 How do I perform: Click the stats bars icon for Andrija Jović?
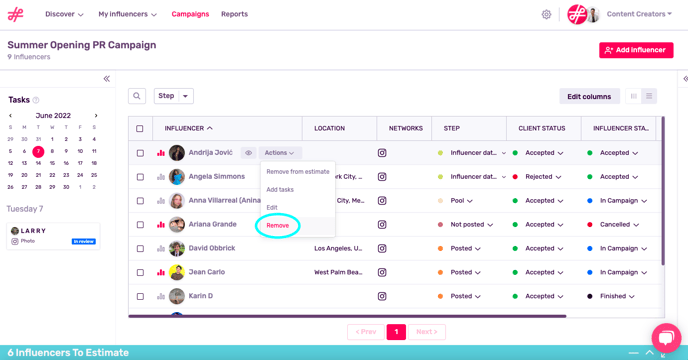coord(161,153)
